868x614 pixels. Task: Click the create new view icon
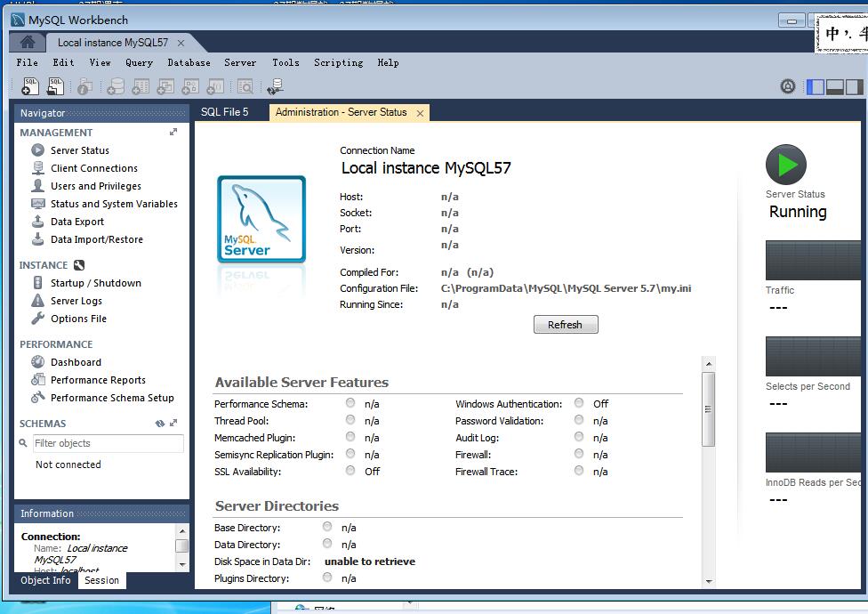165,86
